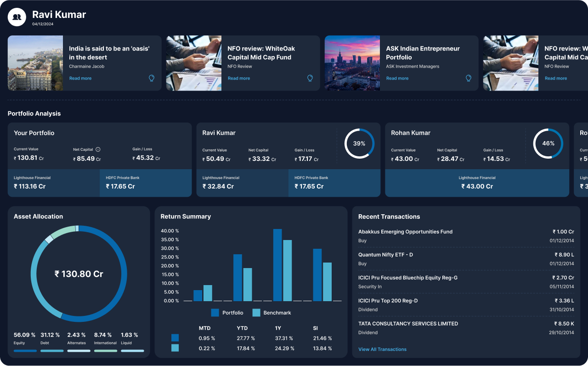
Task: Click lightbulb icon on WhiteOak NFO review card
Action: click(x=310, y=78)
